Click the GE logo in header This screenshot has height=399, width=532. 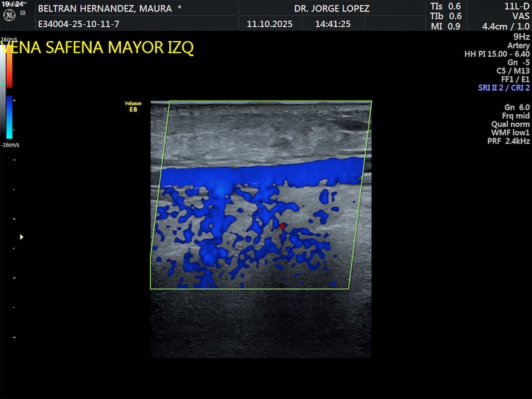[9, 15]
